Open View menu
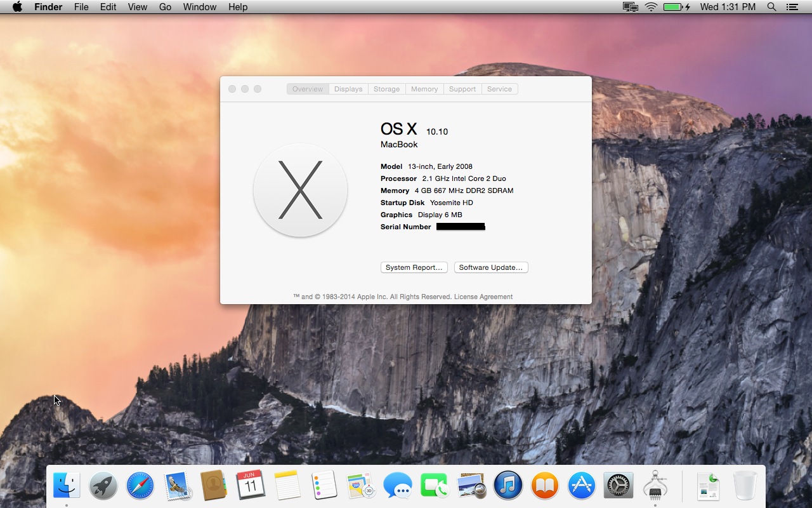This screenshot has width=812, height=508. click(138, 7)
